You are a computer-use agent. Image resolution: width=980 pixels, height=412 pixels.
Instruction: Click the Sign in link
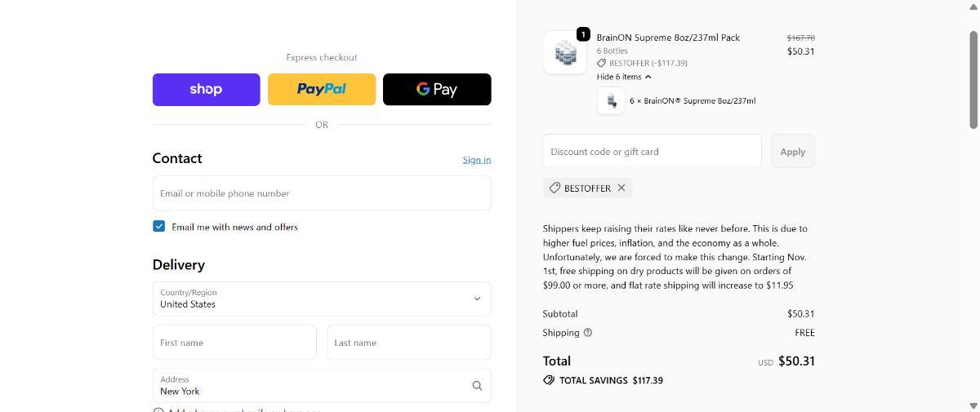[476, 160]
